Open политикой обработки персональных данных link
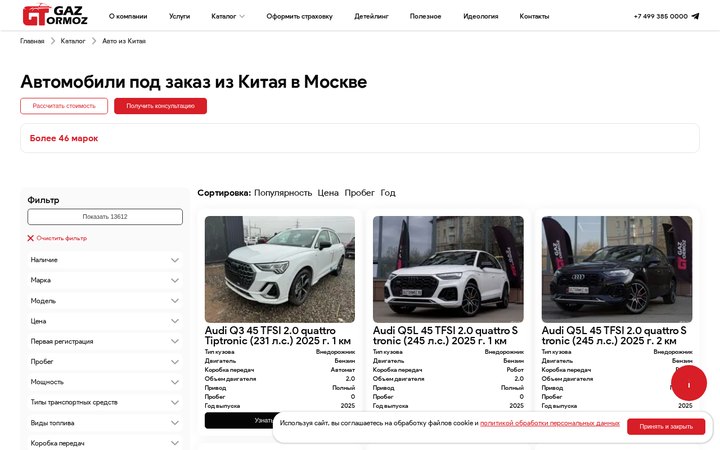Screen dimensions: 720x450 [x=550, y=423]
